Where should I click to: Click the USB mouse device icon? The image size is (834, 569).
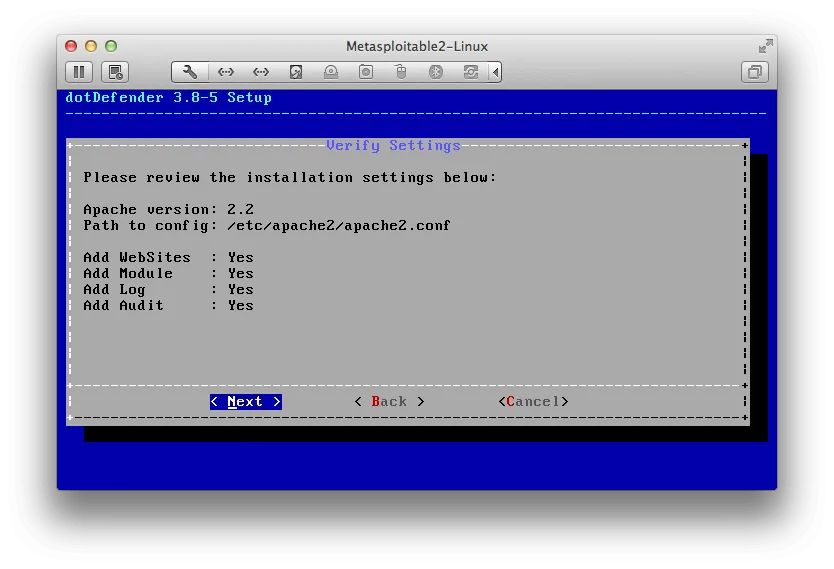click(401, 72)
